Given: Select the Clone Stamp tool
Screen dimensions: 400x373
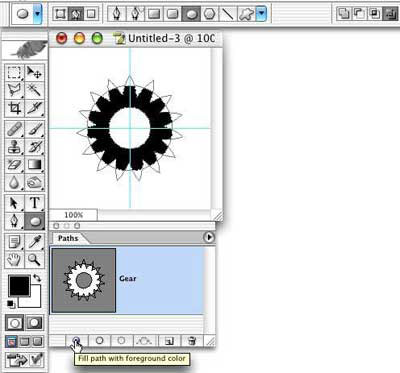Looking at the screenshot, I should pos(14,147).
